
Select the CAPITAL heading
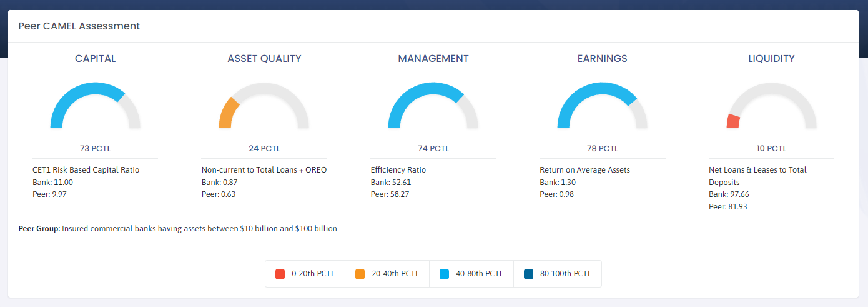(x=95, y=59)
